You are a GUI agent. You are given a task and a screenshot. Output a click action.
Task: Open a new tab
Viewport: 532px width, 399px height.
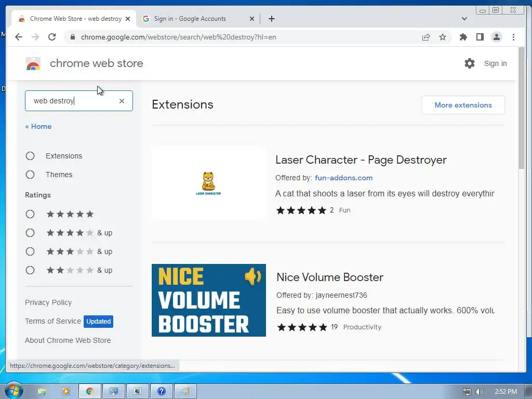click(271, 19)
